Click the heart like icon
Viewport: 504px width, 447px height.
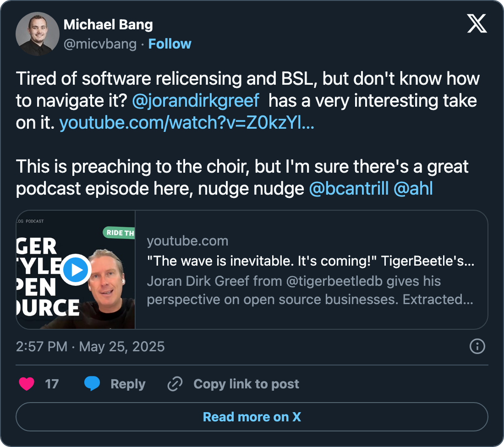(x=27, y=384)
